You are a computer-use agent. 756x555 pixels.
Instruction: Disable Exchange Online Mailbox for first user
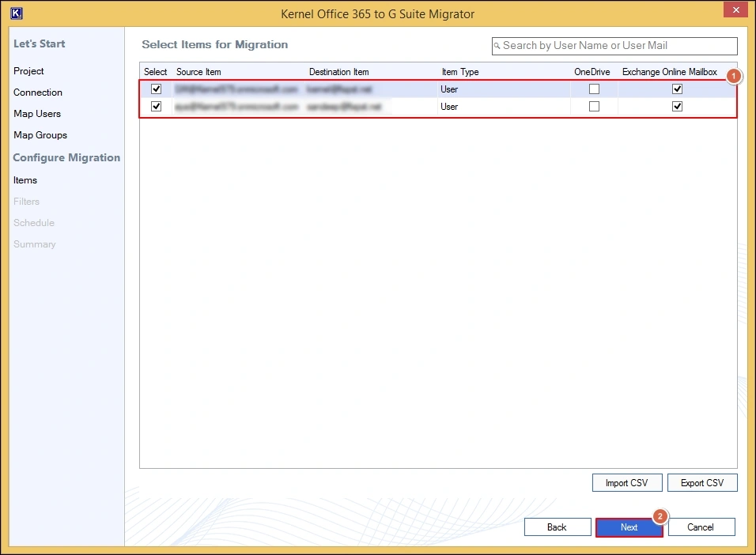677,89
